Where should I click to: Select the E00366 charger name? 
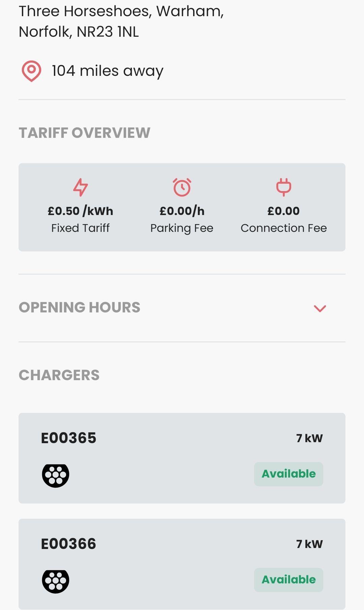[x=69, y=544]
